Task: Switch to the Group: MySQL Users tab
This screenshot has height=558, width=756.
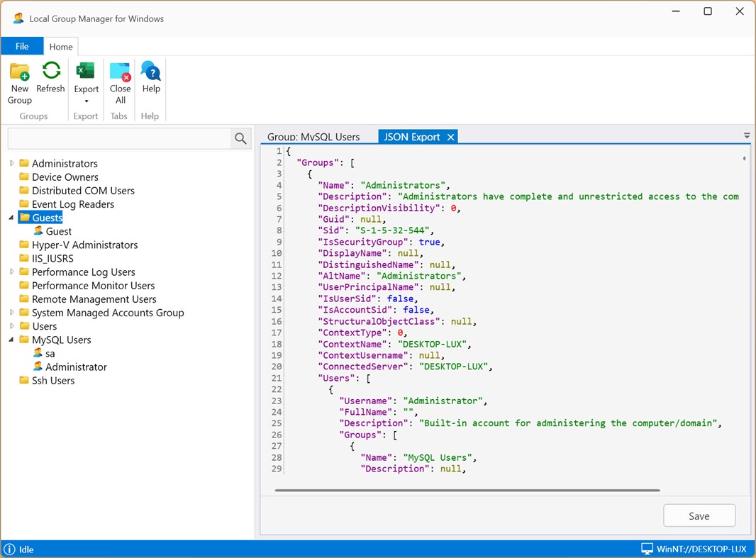Action: (x=313, y=137)
